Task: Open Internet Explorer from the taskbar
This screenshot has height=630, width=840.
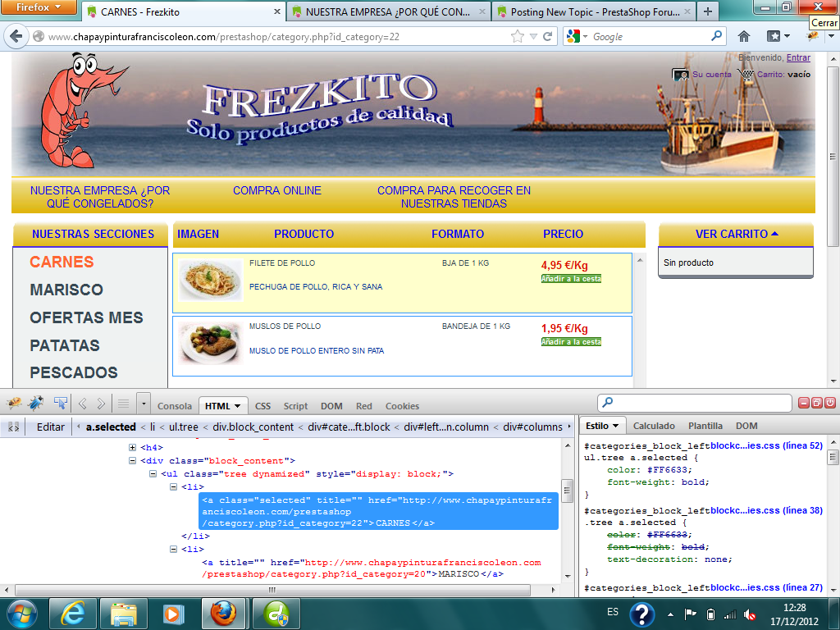Action: click(x=72, y=614)
